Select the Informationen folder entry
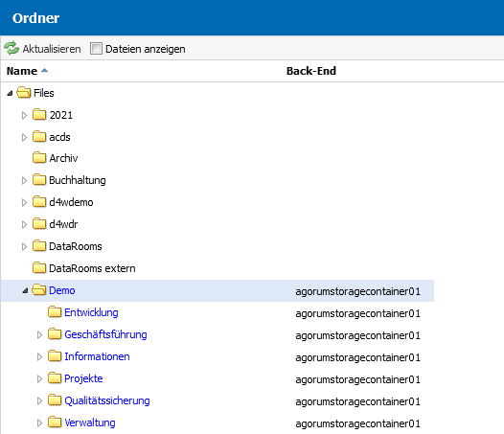Image resolution: width=504 pixels, height=434 pixels. [97, 356]
